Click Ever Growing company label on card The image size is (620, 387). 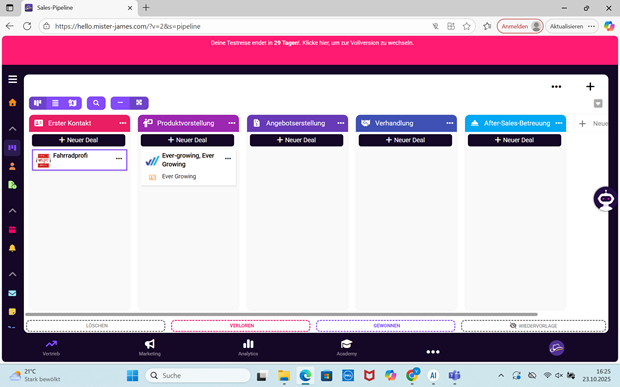pyautogui.click(x=179, y=176)
